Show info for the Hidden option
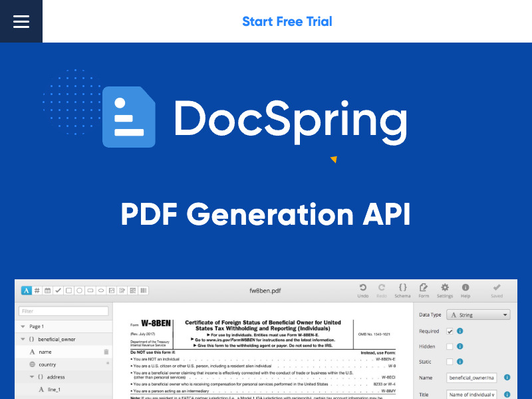This screenshot has width=532, height=399. [460, 346]
